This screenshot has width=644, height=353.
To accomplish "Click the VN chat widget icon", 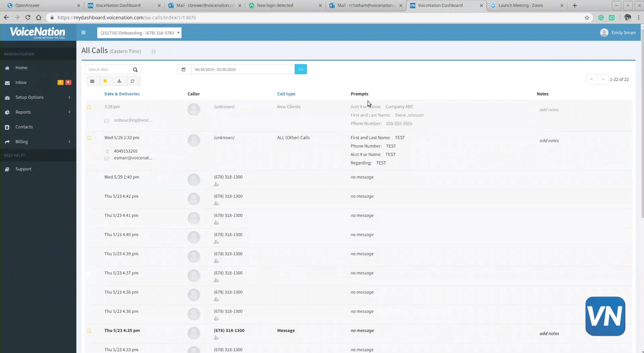I will pos(605,316).
